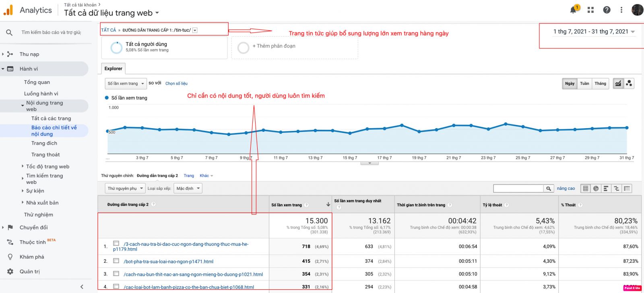The width and height of the screenshot is (644, 293).
Task: Click help icon beside Số lần xem trang header
Action: (x=306, y=205)
